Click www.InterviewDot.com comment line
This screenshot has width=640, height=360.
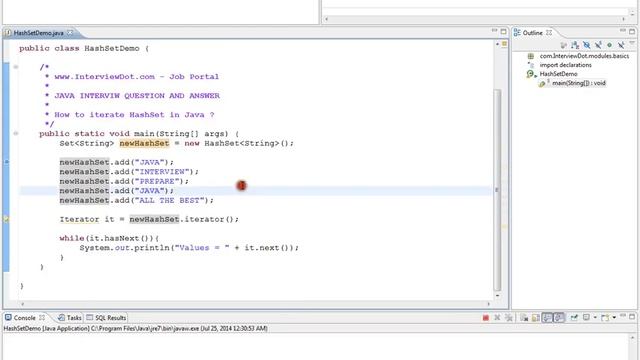(133, 77)
